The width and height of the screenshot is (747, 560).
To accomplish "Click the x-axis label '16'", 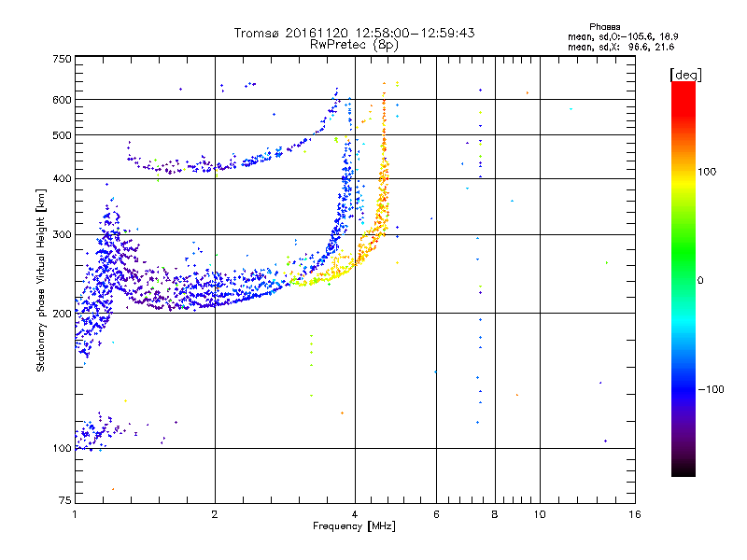I will coord(635,514).
